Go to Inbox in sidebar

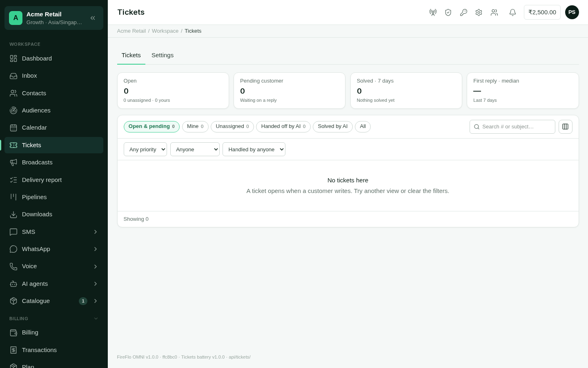point(54,76)
